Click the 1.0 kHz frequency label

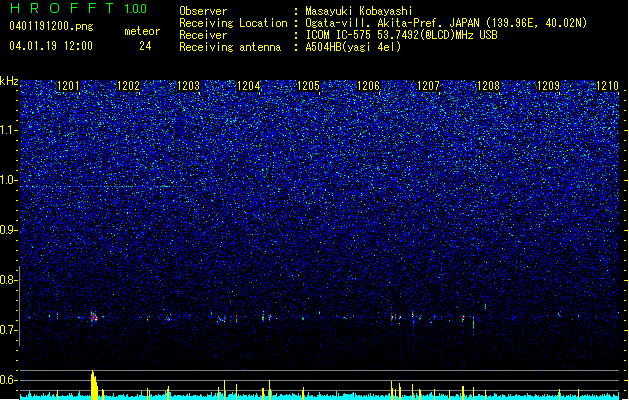[9, 181]
